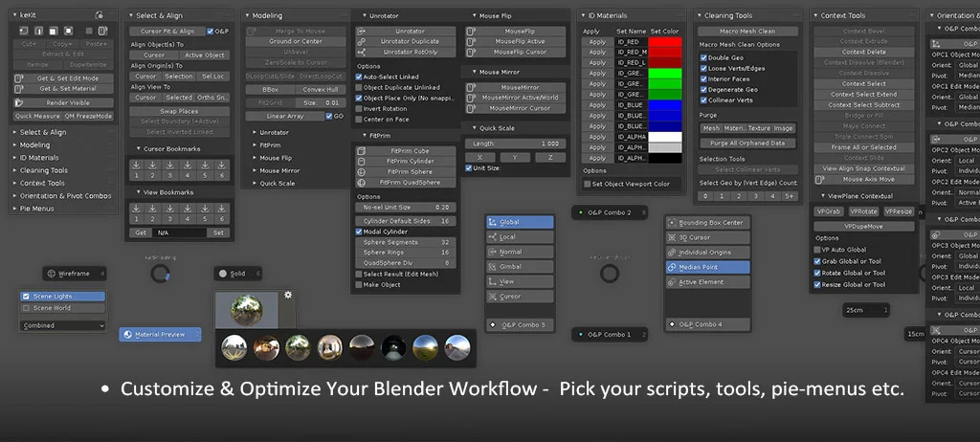The image size is (980, 442).
Task: Toggle the GO checkbox beside Linear Array
Action: (x=329, y=117)
